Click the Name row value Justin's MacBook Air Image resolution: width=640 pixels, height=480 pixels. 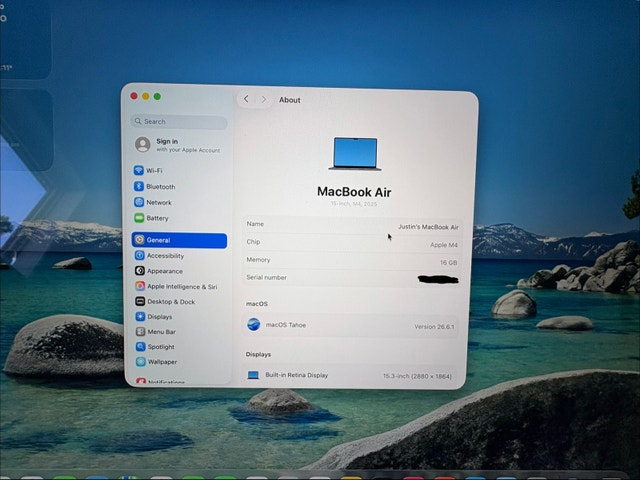click(428, 227)
